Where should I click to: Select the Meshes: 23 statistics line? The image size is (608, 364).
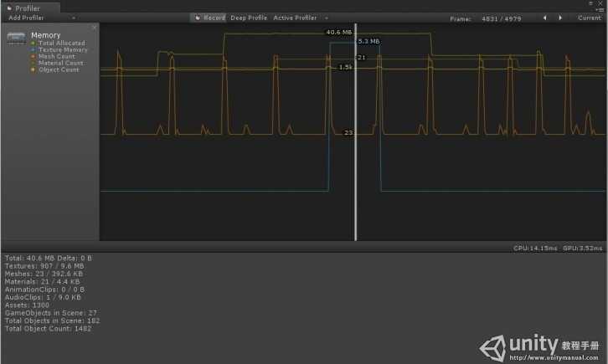click(x=44, y=274)
